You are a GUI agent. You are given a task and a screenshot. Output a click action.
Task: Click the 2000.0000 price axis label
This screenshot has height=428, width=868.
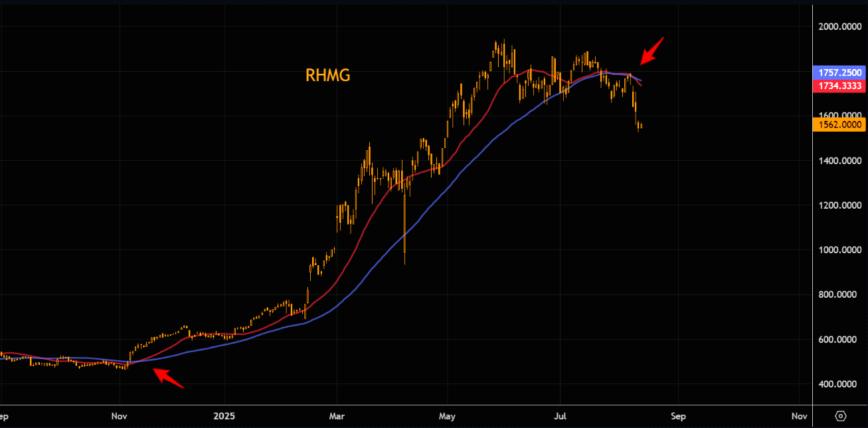point(838,27)
